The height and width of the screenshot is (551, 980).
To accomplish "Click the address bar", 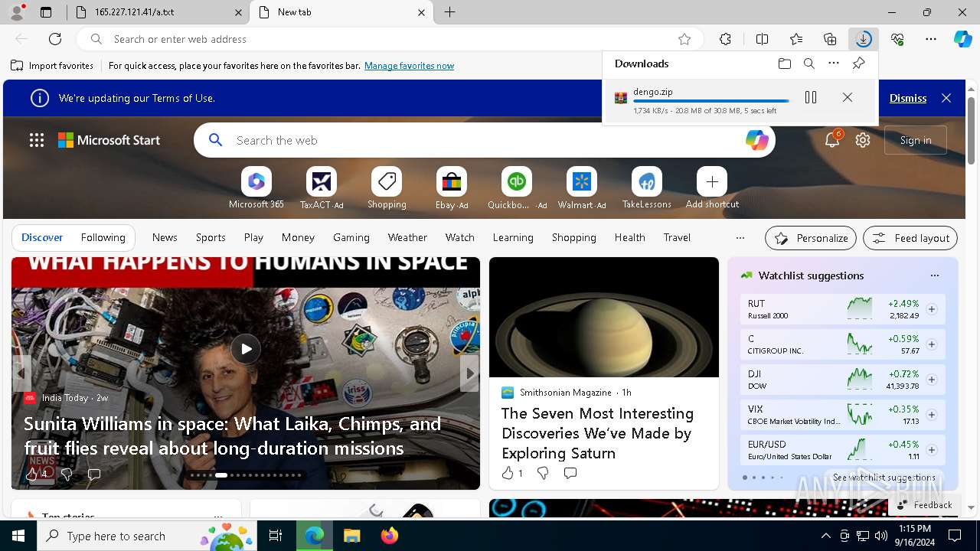I will coord(390,39).
